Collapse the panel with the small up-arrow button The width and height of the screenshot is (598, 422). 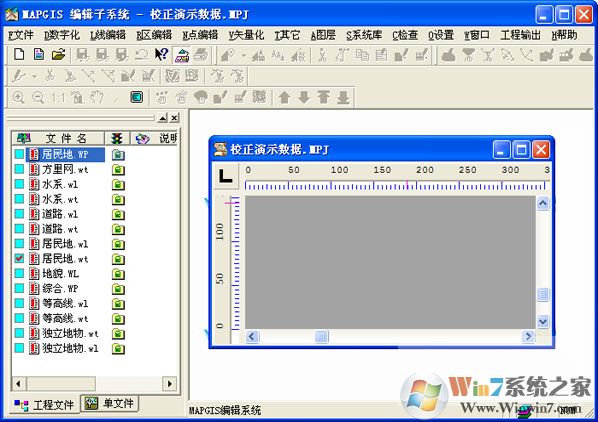pyautogui.click(x=162, y=118)
